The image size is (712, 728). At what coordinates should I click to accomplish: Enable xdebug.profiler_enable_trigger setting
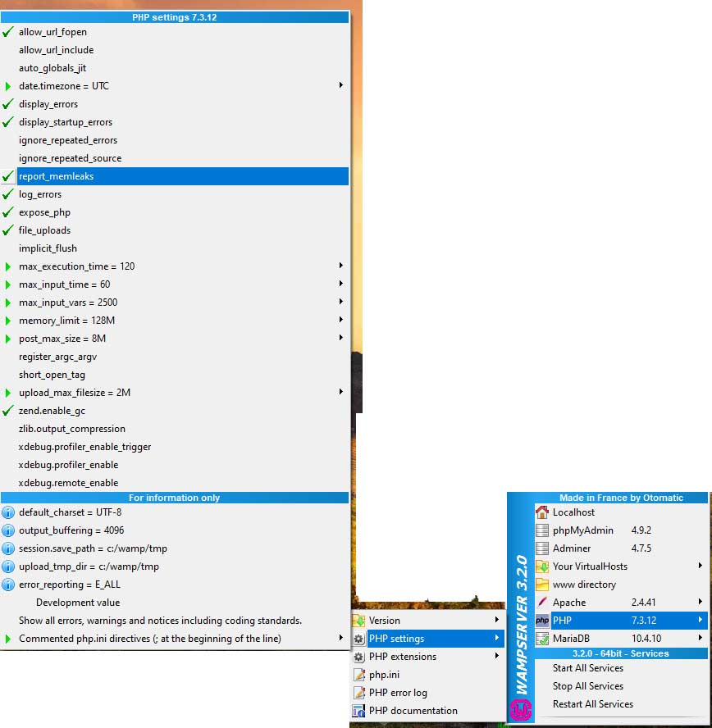tap(175, 447)
